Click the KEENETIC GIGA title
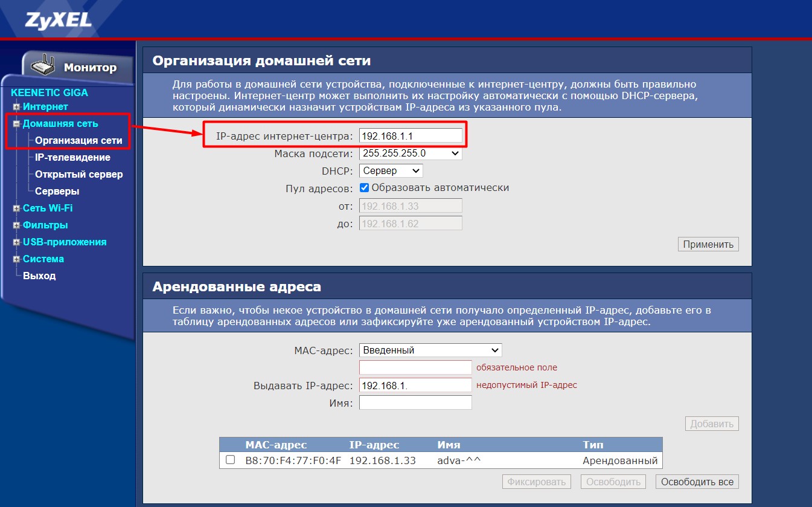This screenshot has height=507, width=812. [50, 93]
